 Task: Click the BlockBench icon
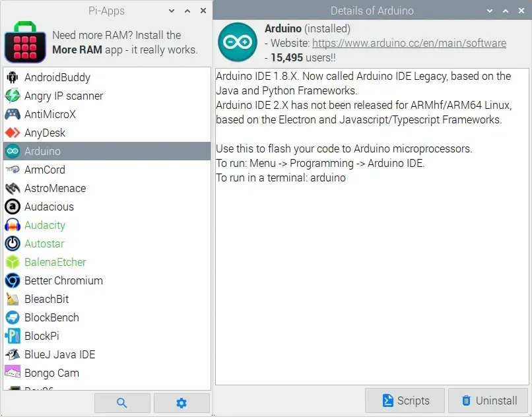click(13, 317)
